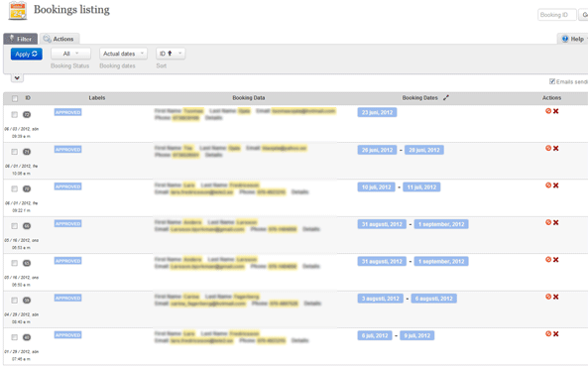
Task: Click the blue Apply button
Action: tap(26, 54)
